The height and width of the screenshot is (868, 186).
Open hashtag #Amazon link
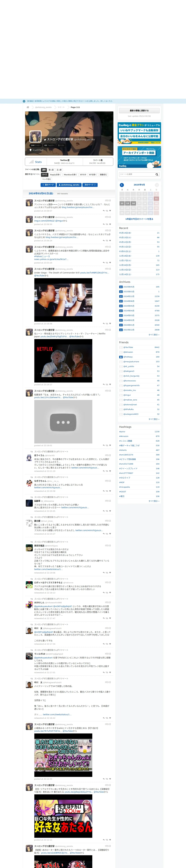coord(124,436)
